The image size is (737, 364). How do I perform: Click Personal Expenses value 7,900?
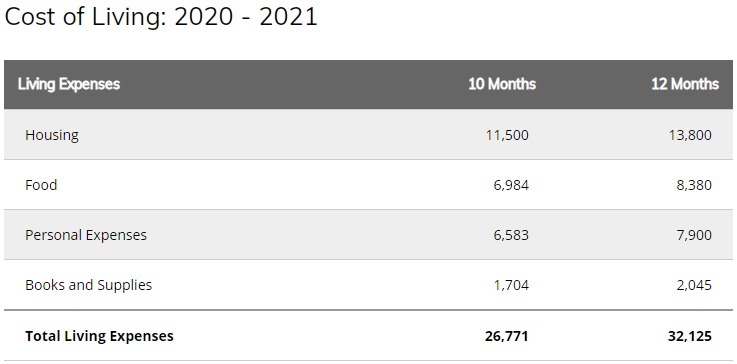click(x=694, y=235)
